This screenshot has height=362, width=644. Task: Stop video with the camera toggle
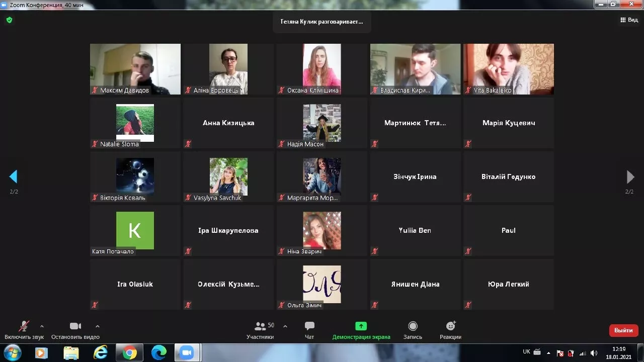[x=75, y=326]
